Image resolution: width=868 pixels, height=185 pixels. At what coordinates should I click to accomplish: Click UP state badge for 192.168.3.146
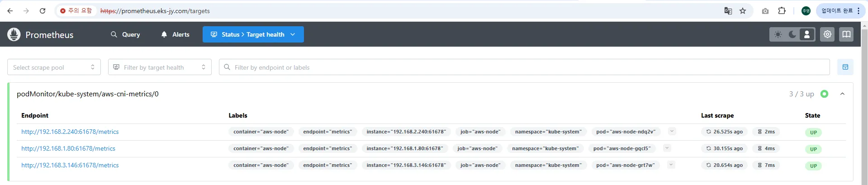813,166
